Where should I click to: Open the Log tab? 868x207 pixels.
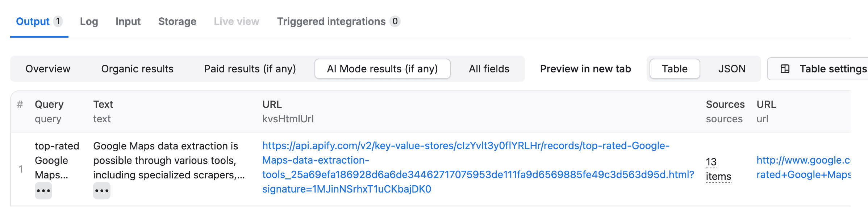(x=89, y=21)
